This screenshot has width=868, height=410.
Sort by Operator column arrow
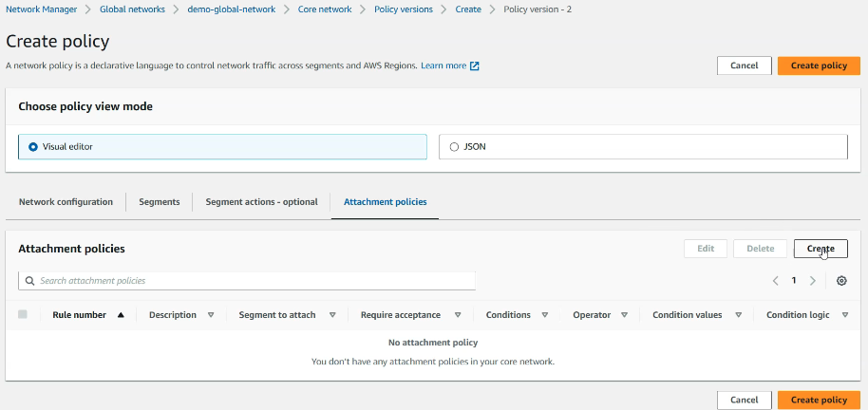tap(624, 315)
